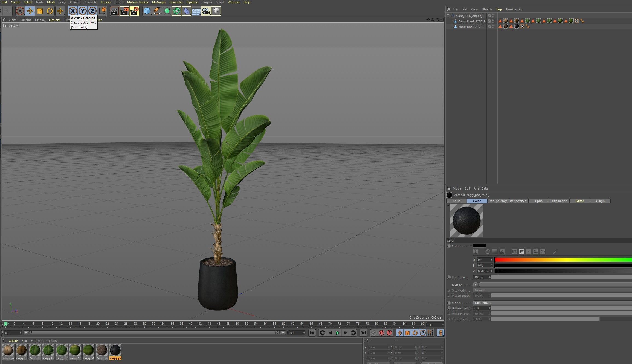Viewport: 632px width, 364px height.
Task: Switch color mode to HSV
Action: click(521, 252)
